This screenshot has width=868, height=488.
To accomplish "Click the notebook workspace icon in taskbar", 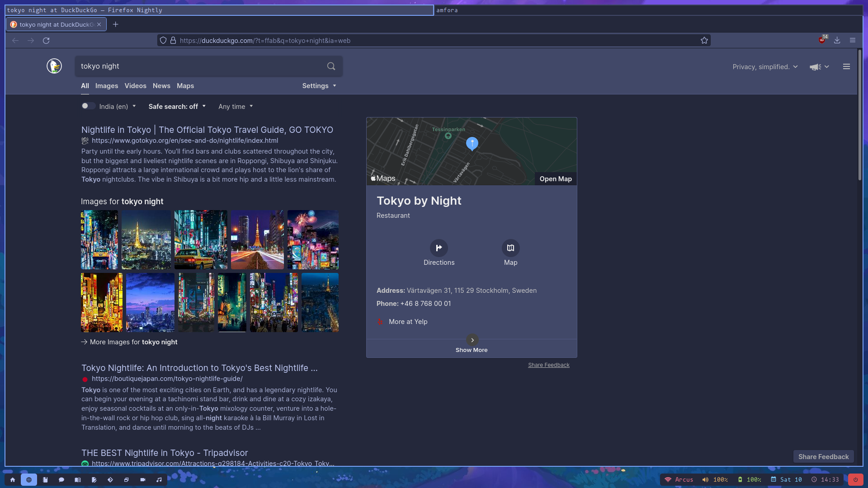I will 45,480.
